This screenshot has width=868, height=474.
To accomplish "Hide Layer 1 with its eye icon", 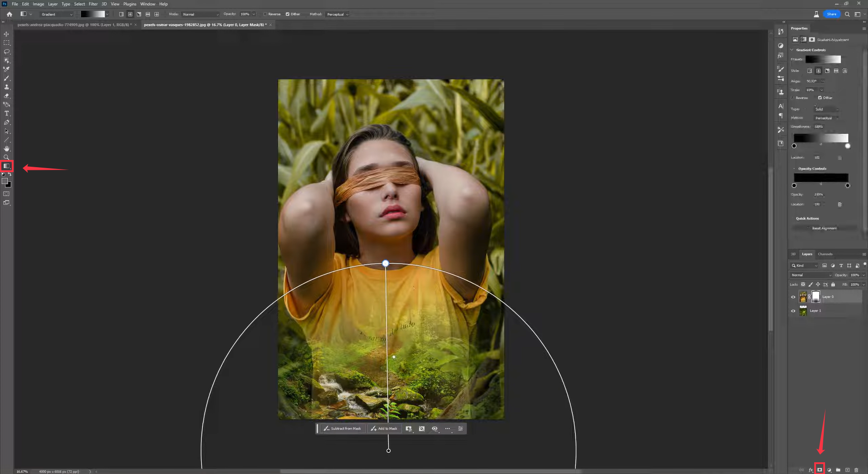I will click(793, 310).
